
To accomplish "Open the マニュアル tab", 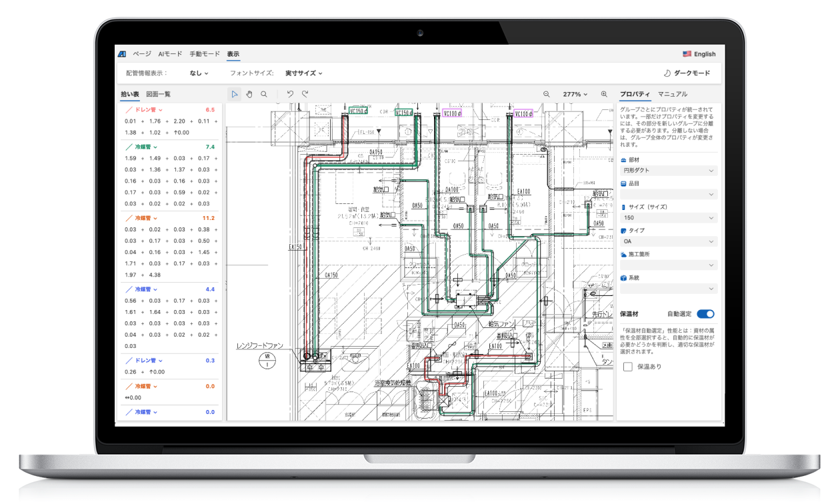I will [673, 95].
